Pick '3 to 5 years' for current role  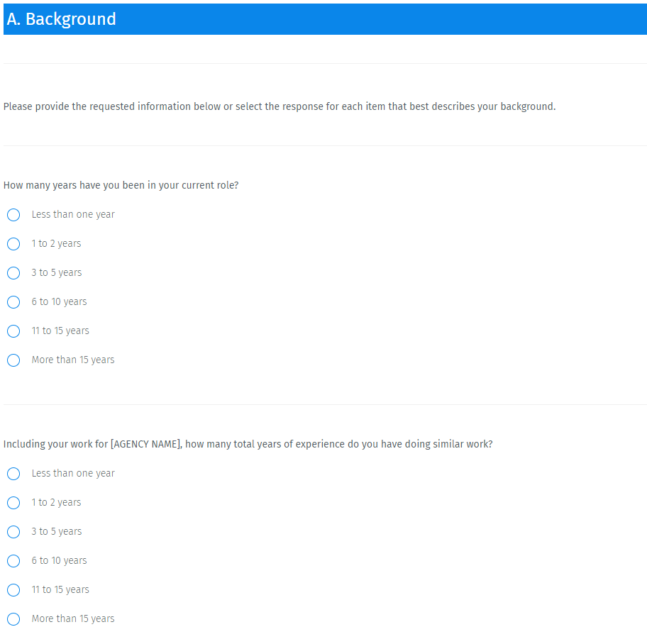tap(13, 273)
